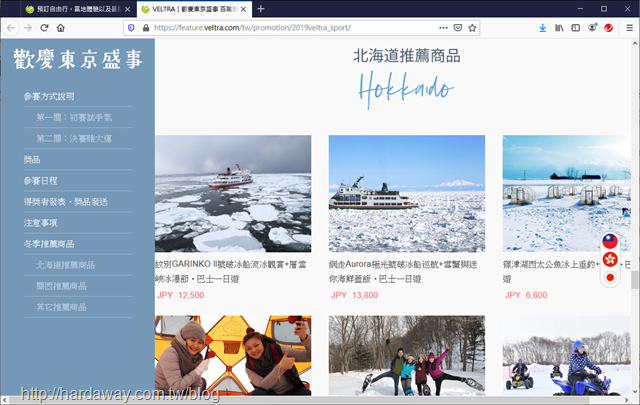This screenshot has height=405, width=640.
Task: Jump to 參賽日程 section
Action: 40,181
